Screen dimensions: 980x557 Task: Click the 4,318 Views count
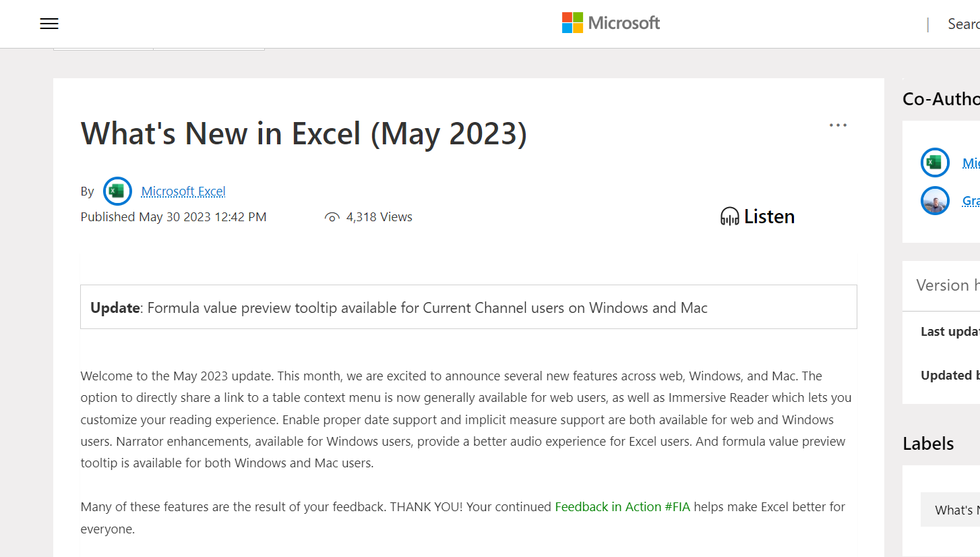pos(379,216)
